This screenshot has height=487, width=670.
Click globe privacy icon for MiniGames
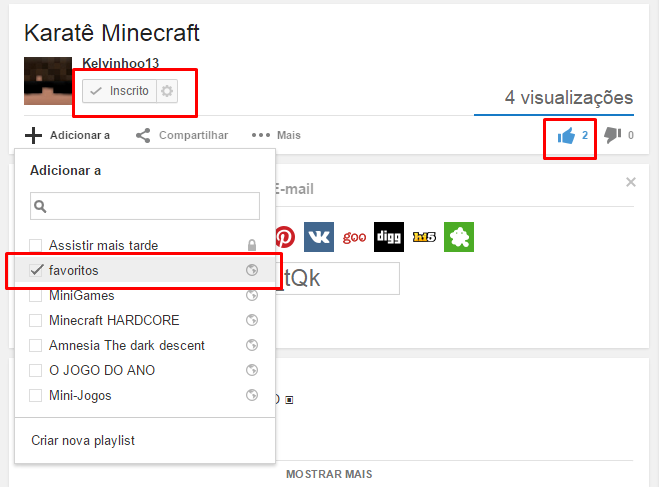pos(252,295)
